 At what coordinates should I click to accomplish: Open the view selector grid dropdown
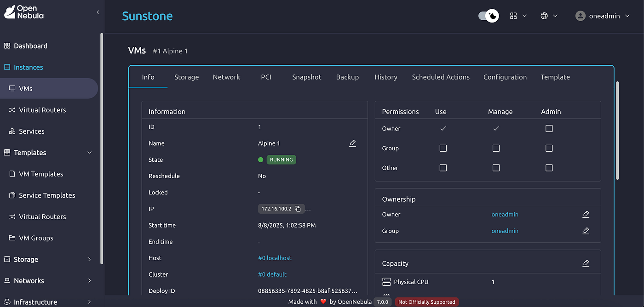518,16
